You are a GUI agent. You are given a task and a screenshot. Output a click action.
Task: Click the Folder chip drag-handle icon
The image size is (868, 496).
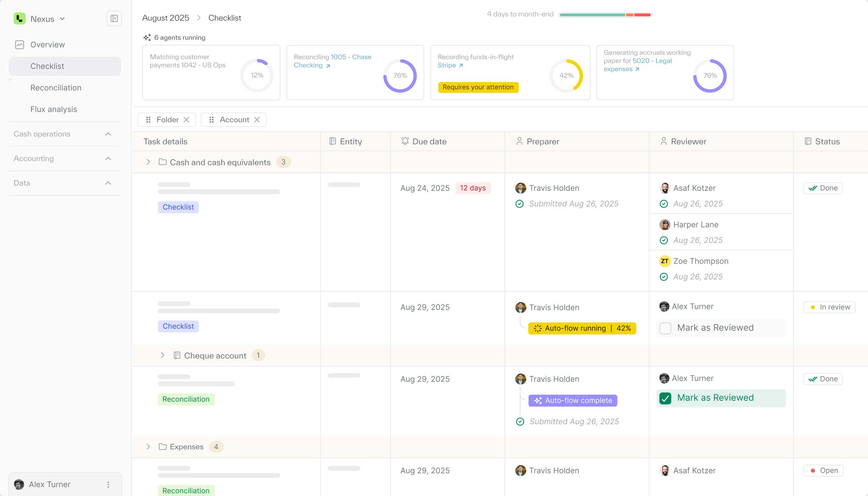click(x=148, y=120)
